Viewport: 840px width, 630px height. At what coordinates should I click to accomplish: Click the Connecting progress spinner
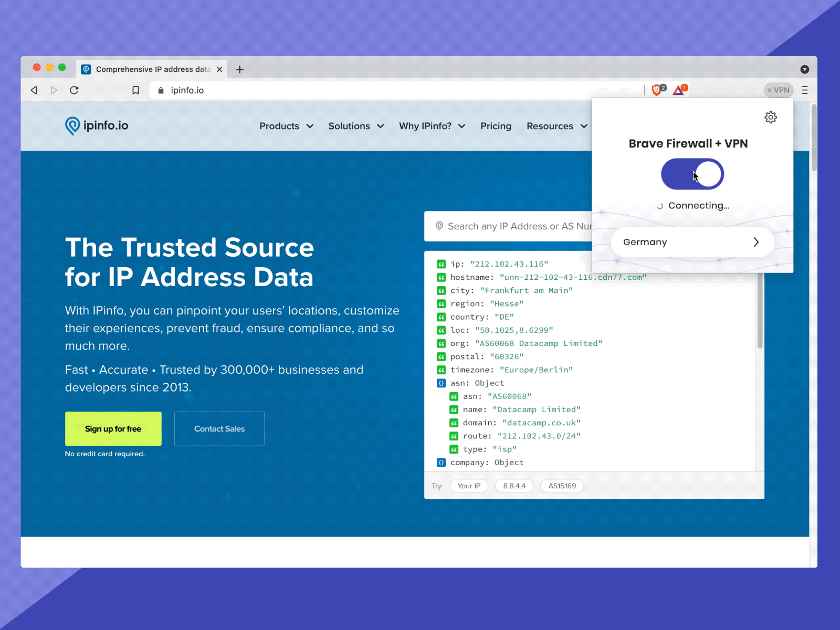pyautogui.click(x=660, y=205)
